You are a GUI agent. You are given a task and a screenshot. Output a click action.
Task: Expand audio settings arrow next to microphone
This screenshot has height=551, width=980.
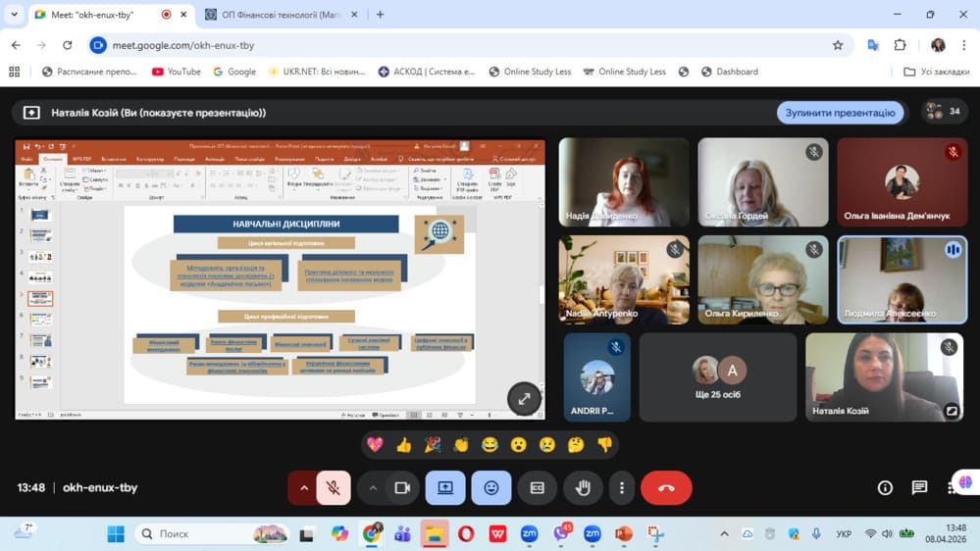point(303,488)
